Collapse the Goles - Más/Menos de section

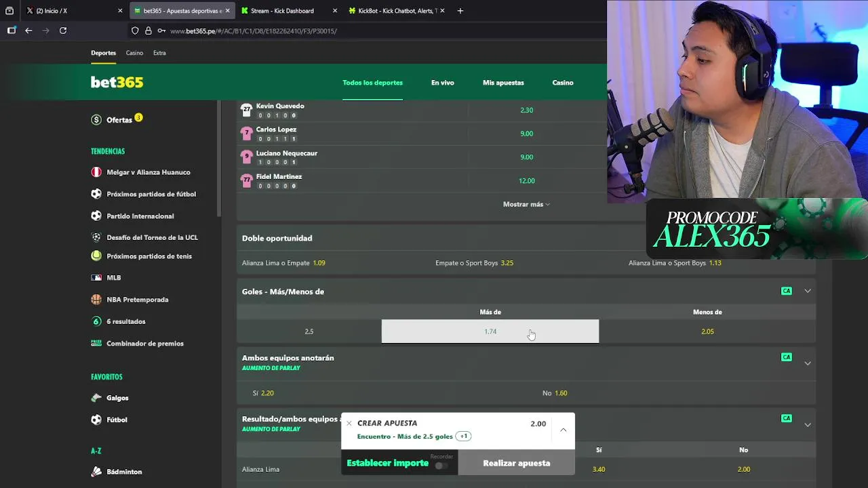pos(808,291)
